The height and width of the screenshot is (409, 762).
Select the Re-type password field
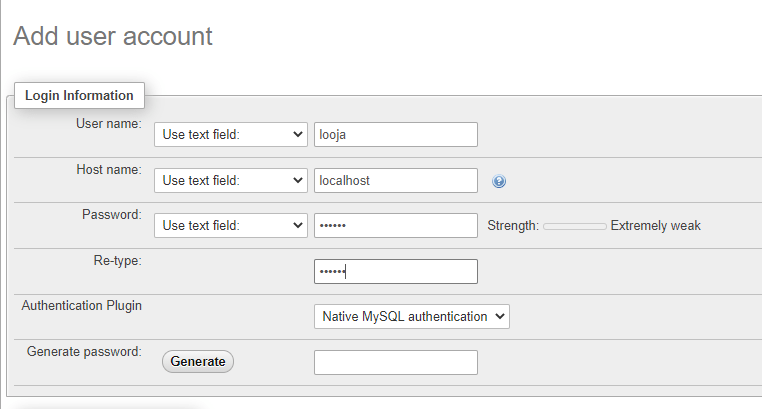click(x=395, y=271)
